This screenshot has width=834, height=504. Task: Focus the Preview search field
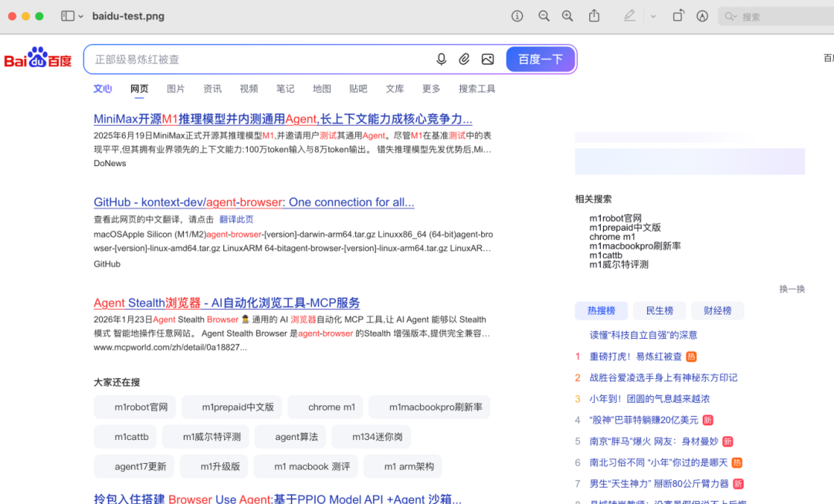[x=777, y=16]
